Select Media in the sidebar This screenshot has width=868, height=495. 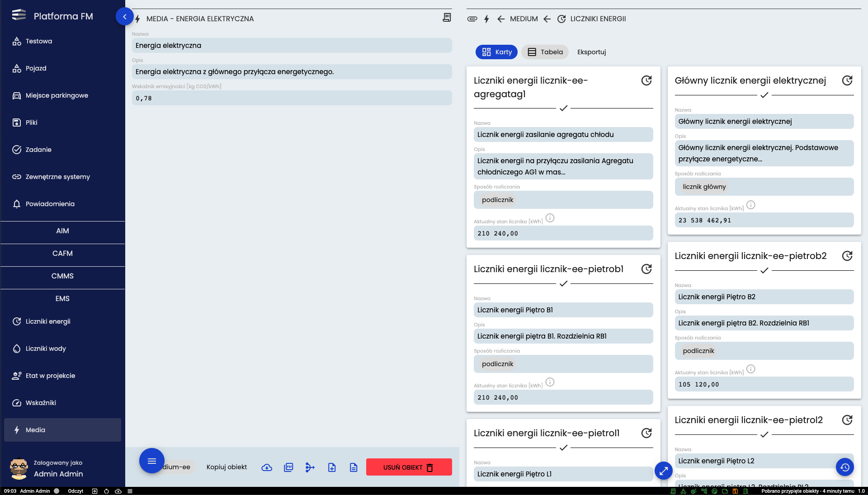coord(62,430)
